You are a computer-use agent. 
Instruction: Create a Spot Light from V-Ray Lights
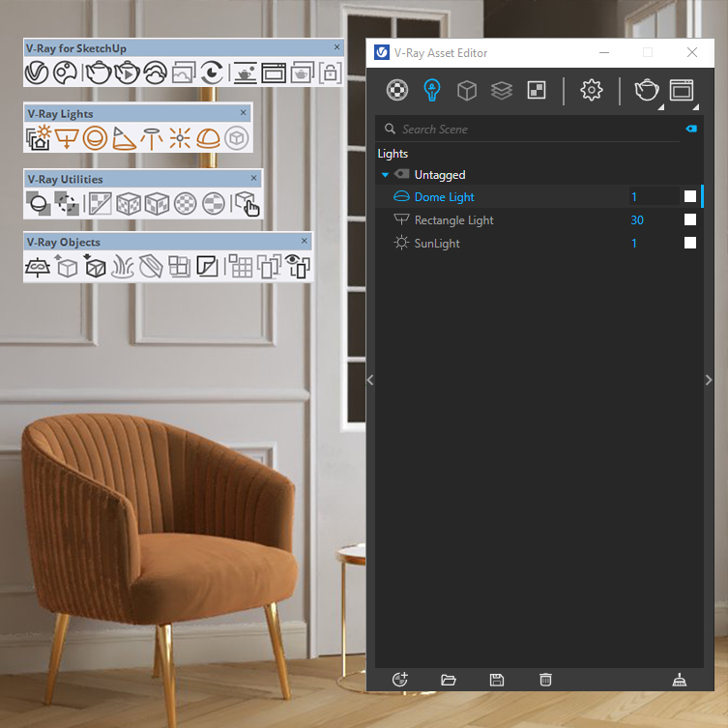(x=122, y=138)
